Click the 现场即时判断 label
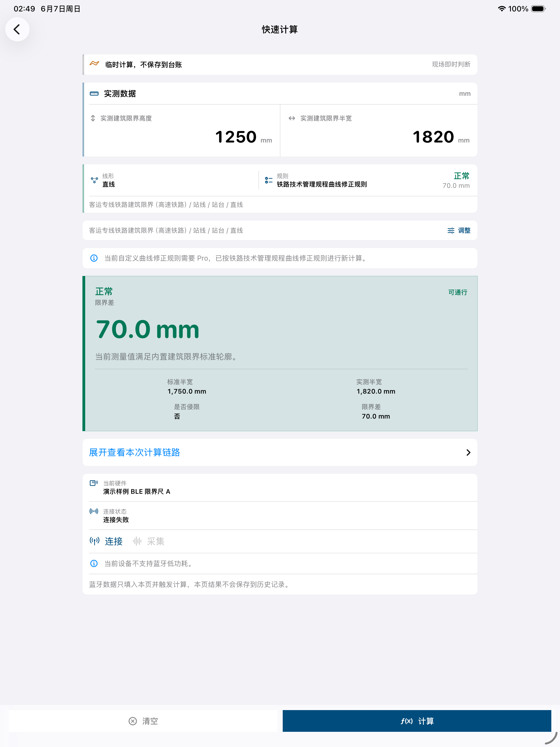The height and width of the screenshot is (747, 560). pos(451,64)
